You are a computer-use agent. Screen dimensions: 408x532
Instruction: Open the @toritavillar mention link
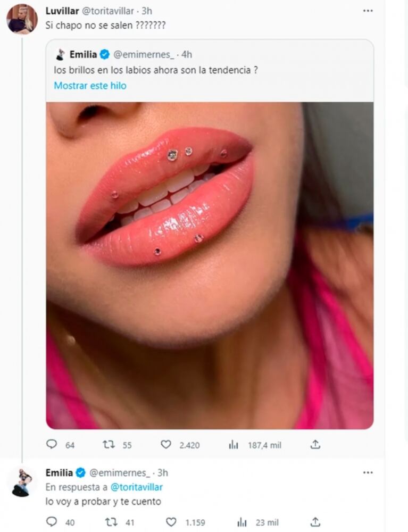[x=137, y=487]
